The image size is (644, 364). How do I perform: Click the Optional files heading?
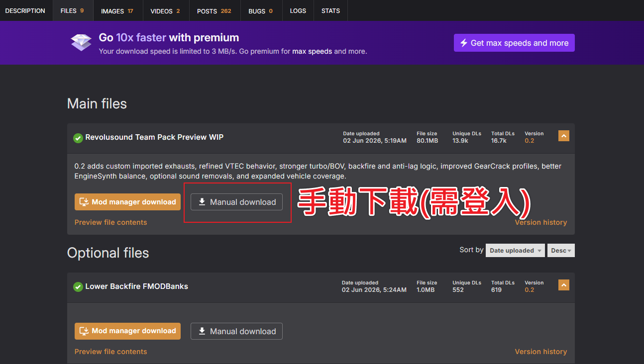(x=108, y=253)
